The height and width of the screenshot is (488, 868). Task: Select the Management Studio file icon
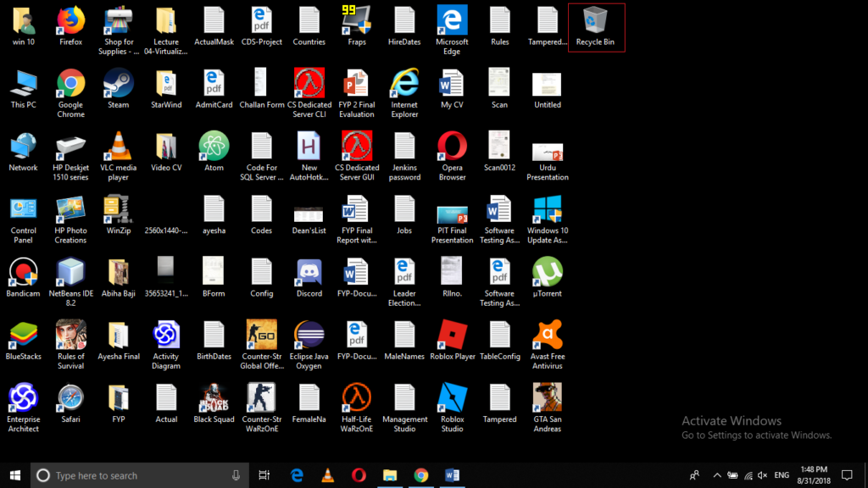pos(404,408)
